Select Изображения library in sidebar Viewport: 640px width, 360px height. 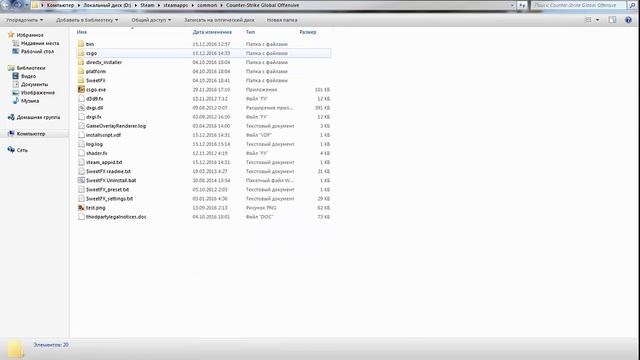click(38, 92)
